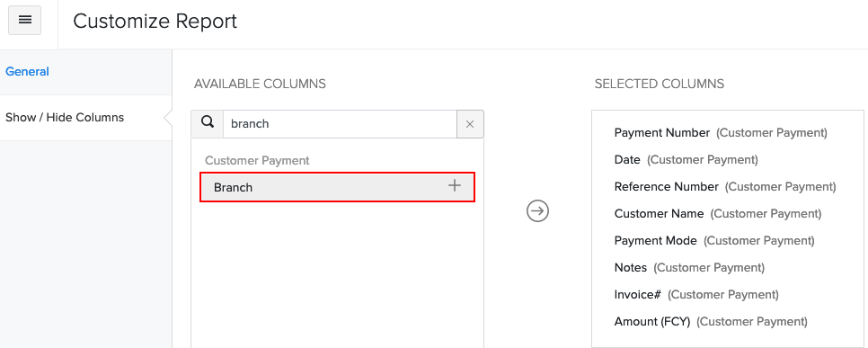The width and height of the screenshot is (868, 348).
Task: Focus the available columns search field
Action: pyautogui.click(x=340, y=124)
